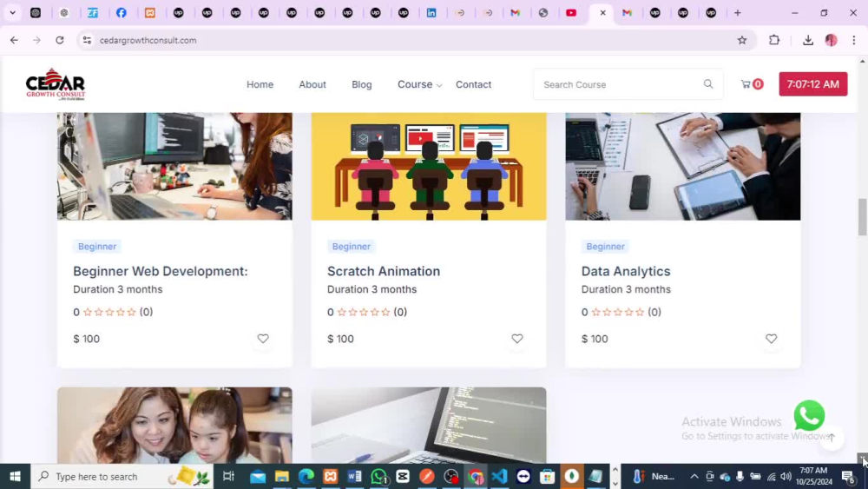Open TeamViewer from taskbar
Image resolution: width=868 pixels, height=489 pixels.
tap(523, 476)
